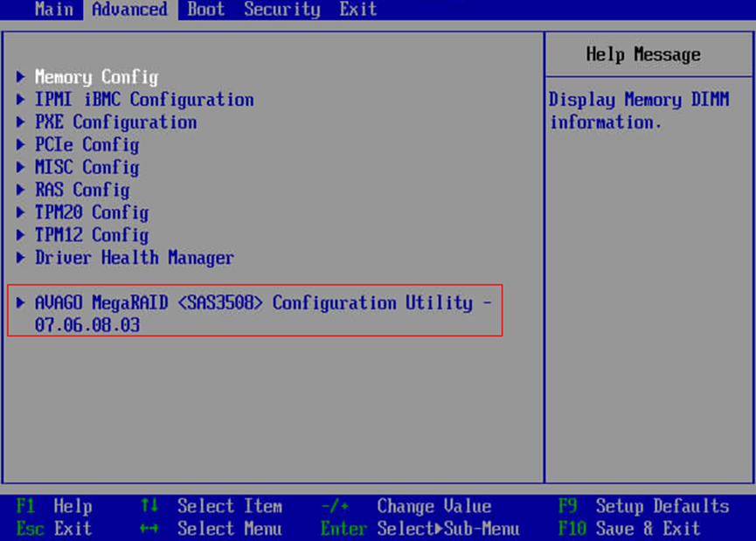Select the Advanced tab

point(129,10)
